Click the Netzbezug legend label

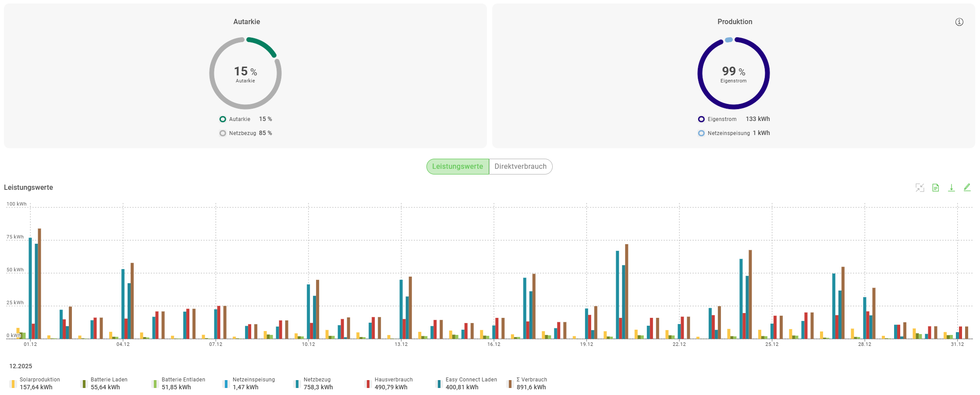point(317,380)
